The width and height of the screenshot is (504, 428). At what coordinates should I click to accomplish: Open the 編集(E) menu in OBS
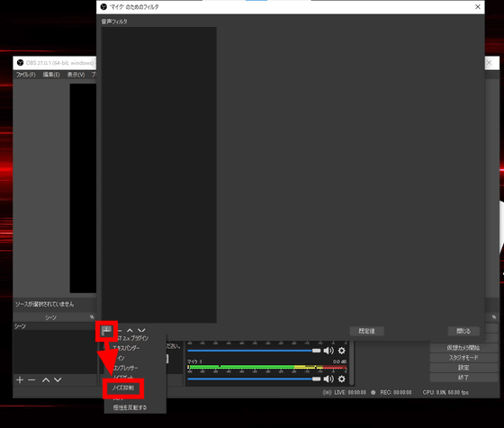51,75
